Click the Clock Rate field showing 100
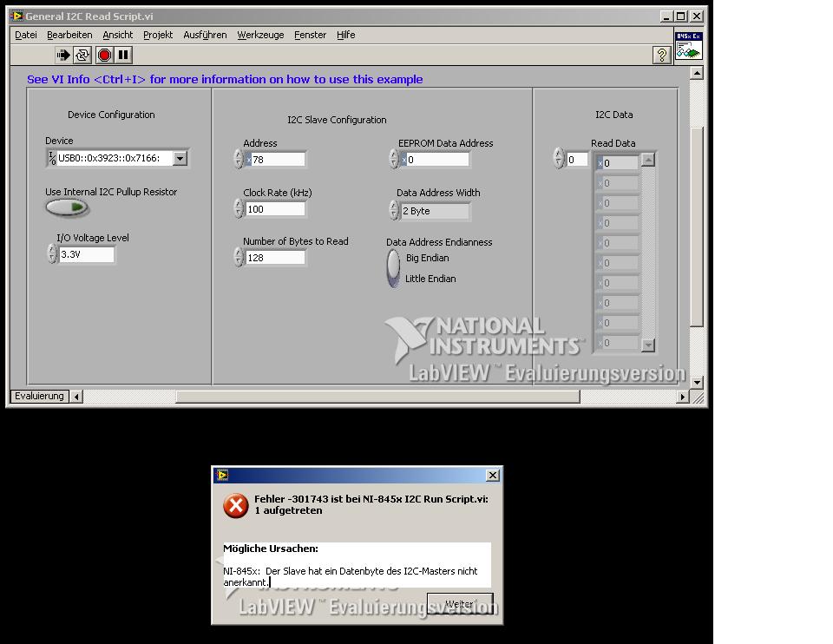 click(275, 209)
